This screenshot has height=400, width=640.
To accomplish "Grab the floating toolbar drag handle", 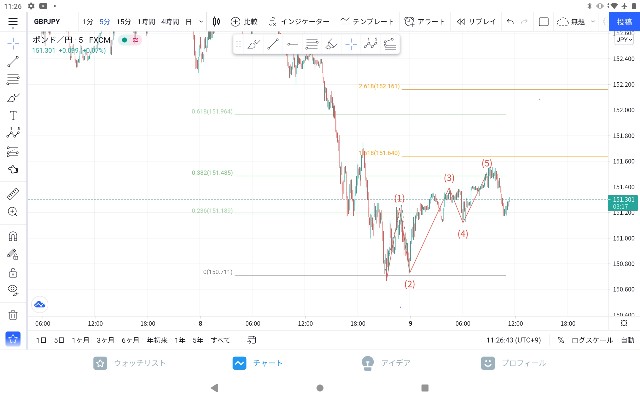I will [239, 44].
